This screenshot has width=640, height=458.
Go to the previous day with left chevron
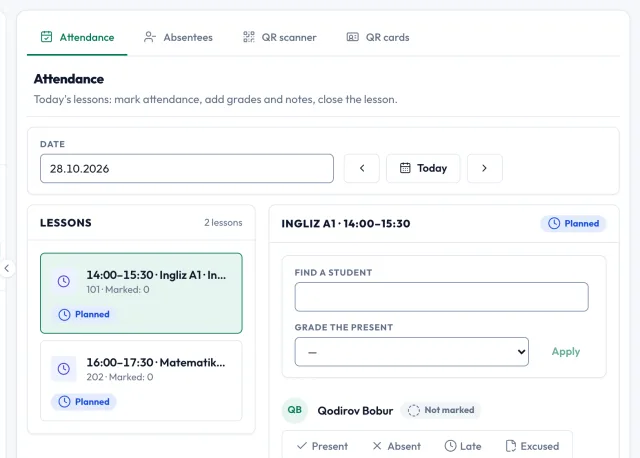[362, 168]
